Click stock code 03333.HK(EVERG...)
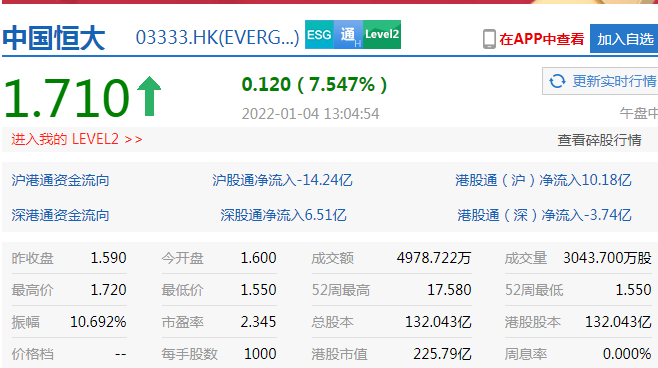Screen dimensions: 658x368 point(217,38)
